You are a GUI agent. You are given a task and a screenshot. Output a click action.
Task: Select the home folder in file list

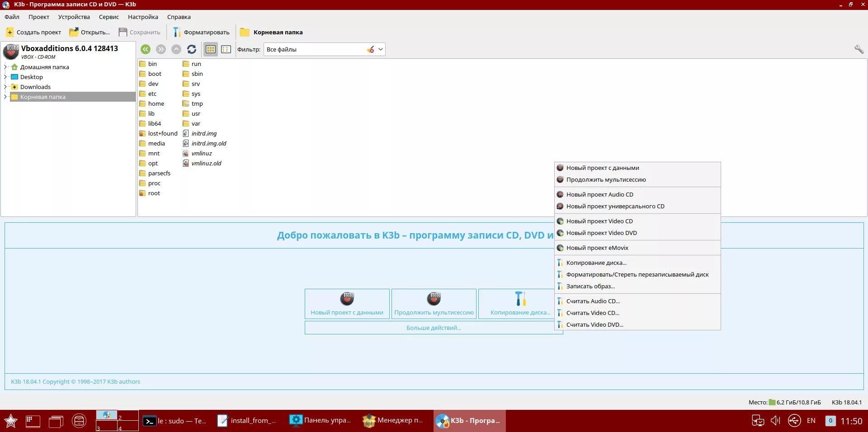(x=152, y=103)
